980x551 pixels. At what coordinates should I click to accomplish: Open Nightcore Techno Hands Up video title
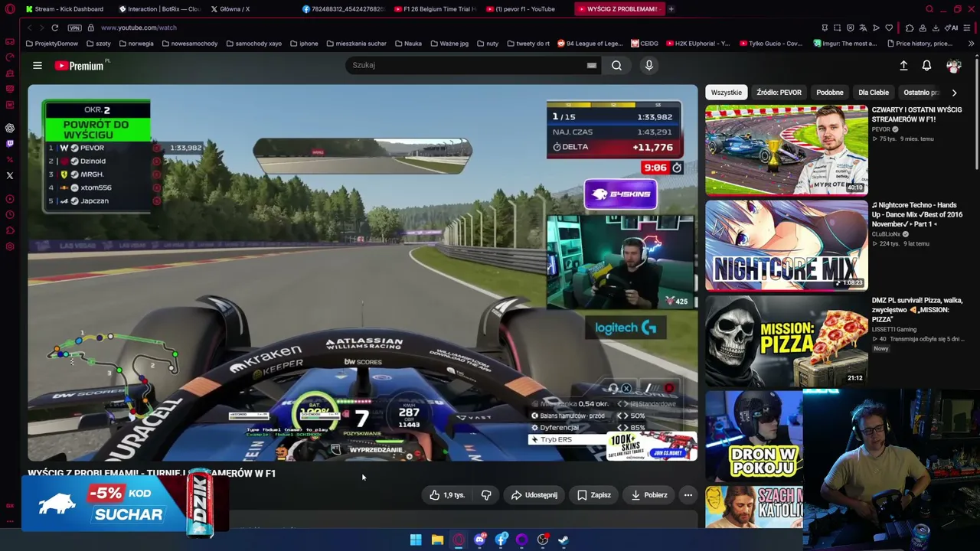(917, 214)
